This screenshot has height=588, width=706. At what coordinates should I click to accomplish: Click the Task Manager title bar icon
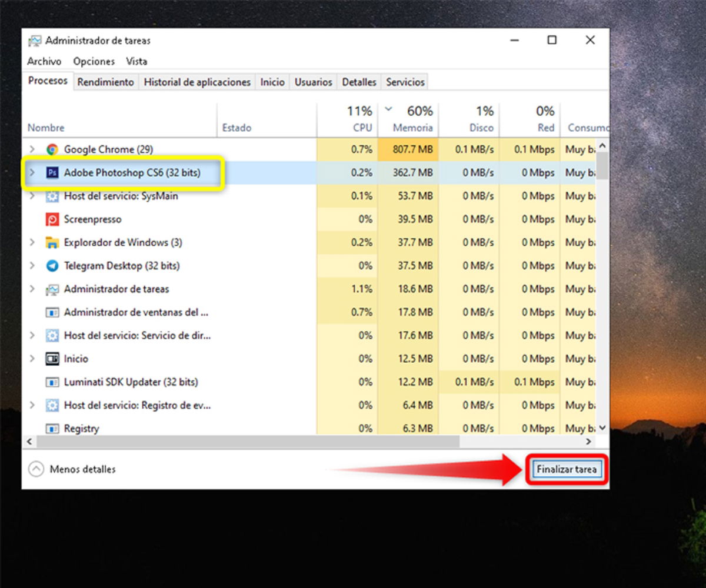click(36, 40)
